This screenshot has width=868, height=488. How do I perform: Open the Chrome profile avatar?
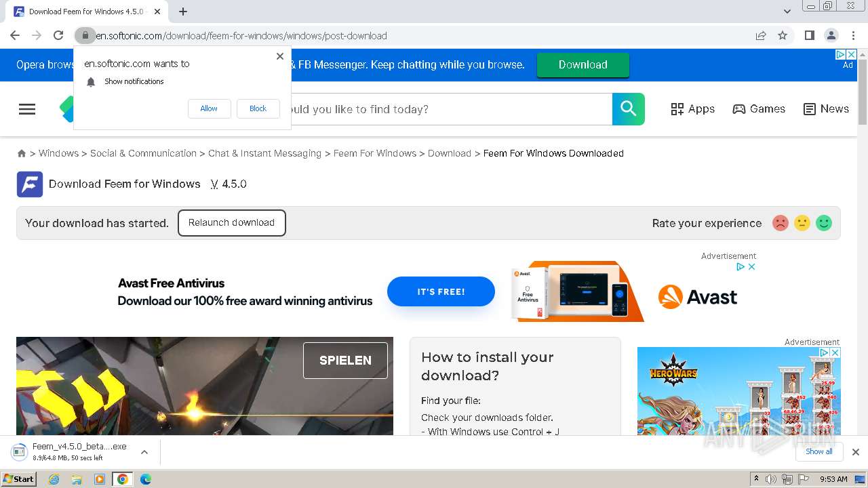(x=831, y=35)
